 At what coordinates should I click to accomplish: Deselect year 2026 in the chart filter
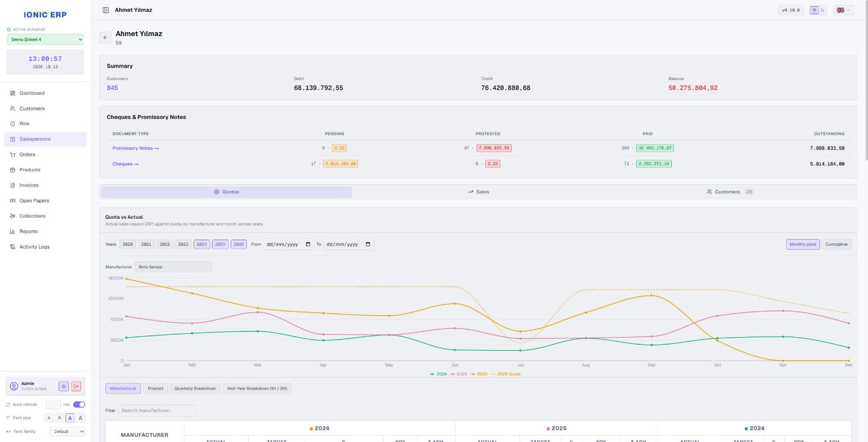pyautogui.click(x=239, y=244)
